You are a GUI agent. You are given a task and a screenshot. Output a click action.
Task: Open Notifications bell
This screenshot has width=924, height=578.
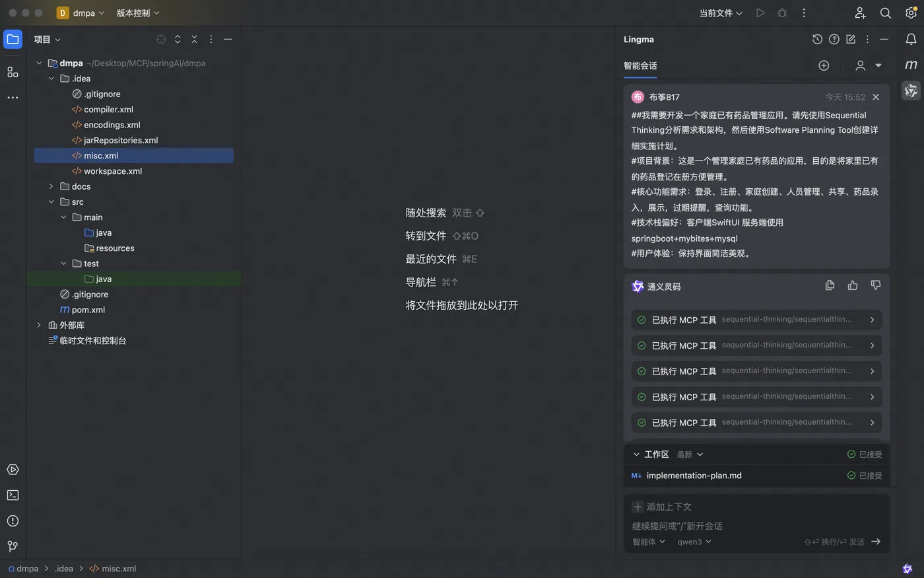pyautogui.click(x=911, y=40)
